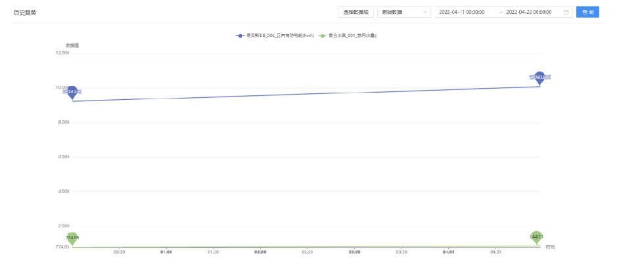
Task: Click the green 844.11 pin marker
Action: click(536, 237)
